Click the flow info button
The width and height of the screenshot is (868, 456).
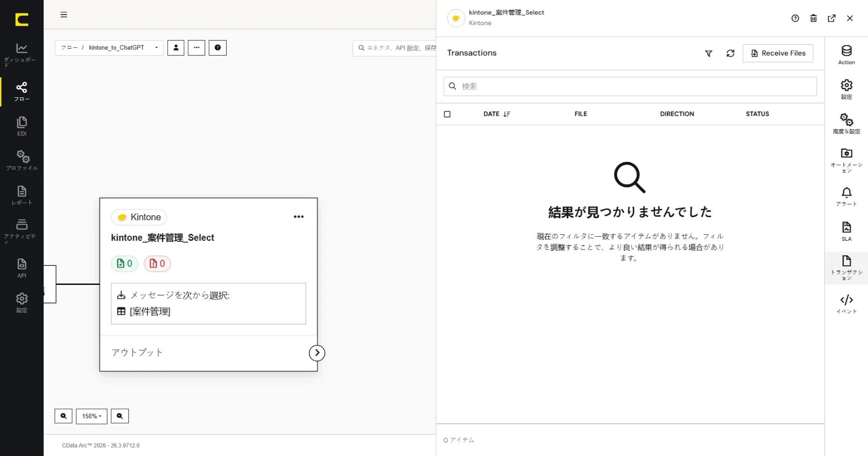point(218,48)
